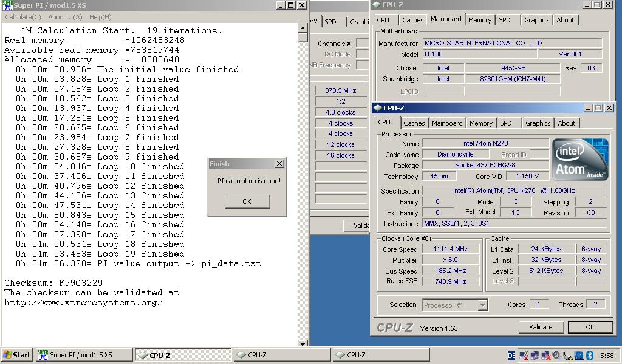Open the volume speaker tray icon
Screen dimensions: 622x364
(x=556, y=356)
